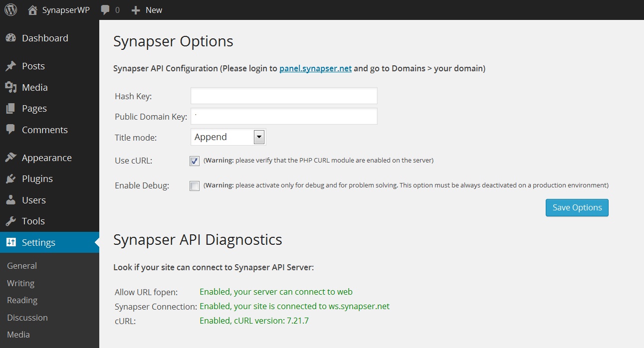Open Users in the admin menu
This screenshot has width=644, height=348.
34,200
